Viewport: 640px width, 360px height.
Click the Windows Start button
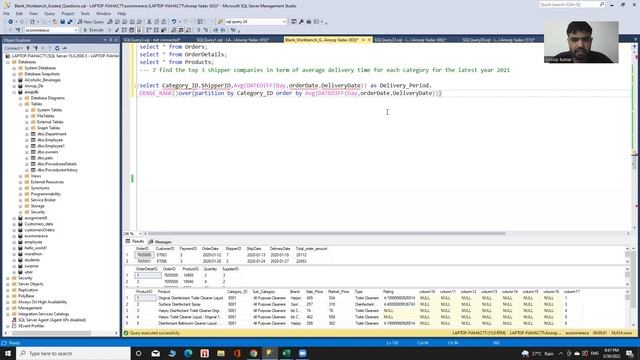(x=8, y=353)
